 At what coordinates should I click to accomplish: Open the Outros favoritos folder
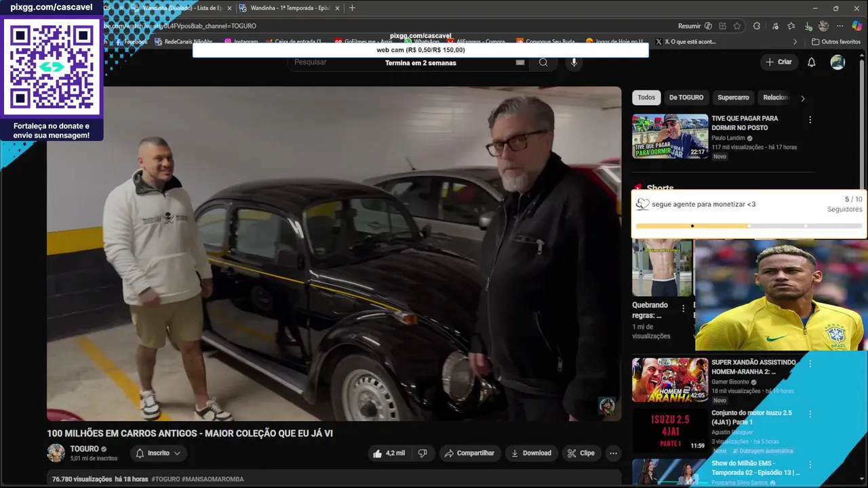836,41
